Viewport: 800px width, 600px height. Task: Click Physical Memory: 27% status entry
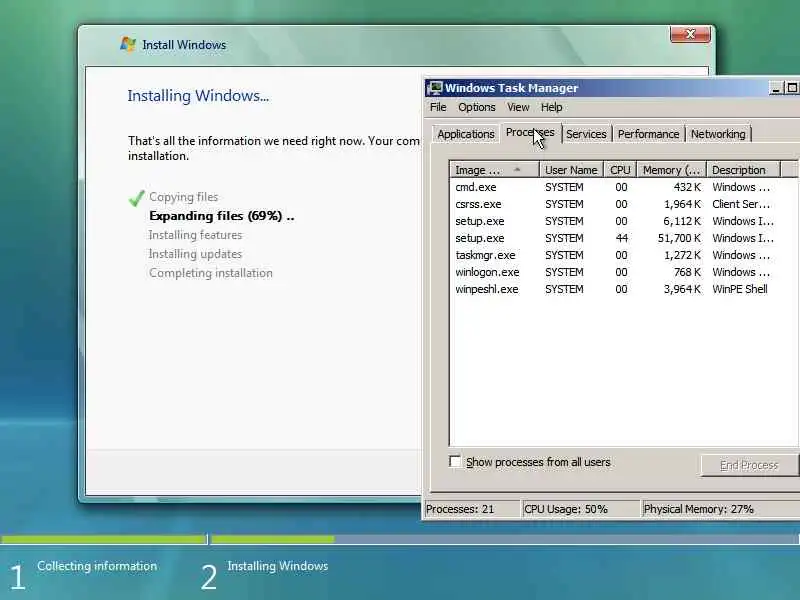point(698,509)
